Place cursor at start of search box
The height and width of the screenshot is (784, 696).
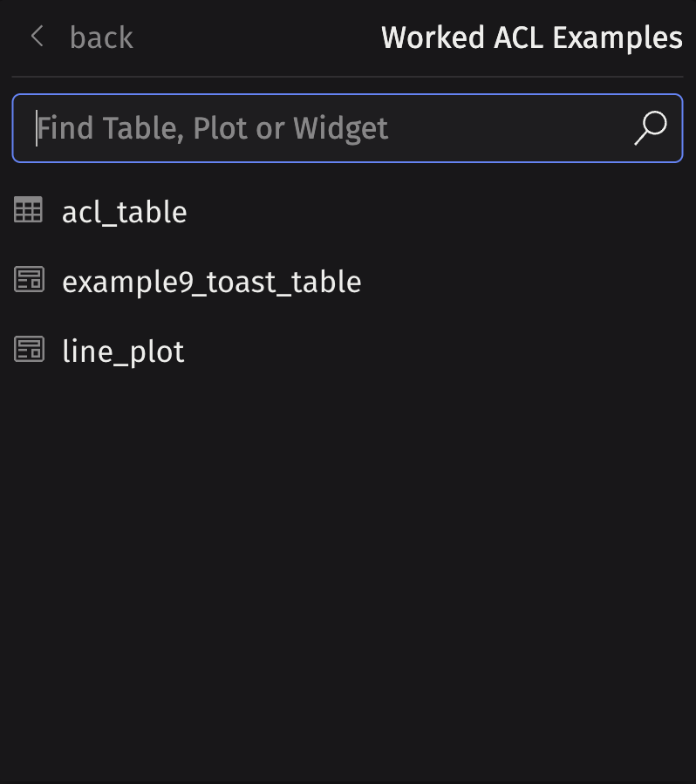(37, 128)
